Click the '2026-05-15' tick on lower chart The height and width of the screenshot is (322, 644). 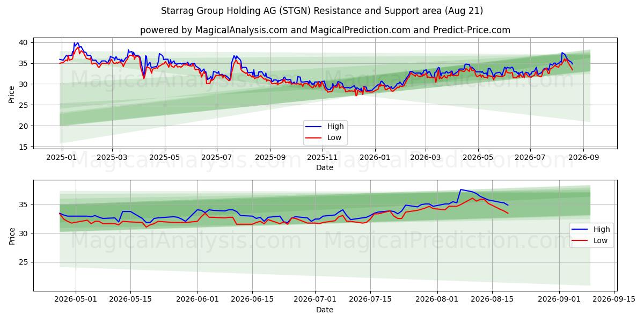[131, 299]
